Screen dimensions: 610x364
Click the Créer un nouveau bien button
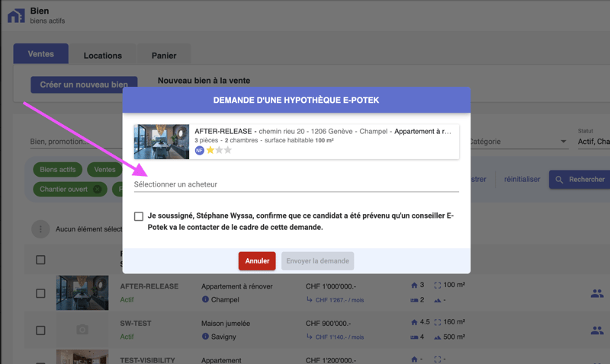click(84, 85)
